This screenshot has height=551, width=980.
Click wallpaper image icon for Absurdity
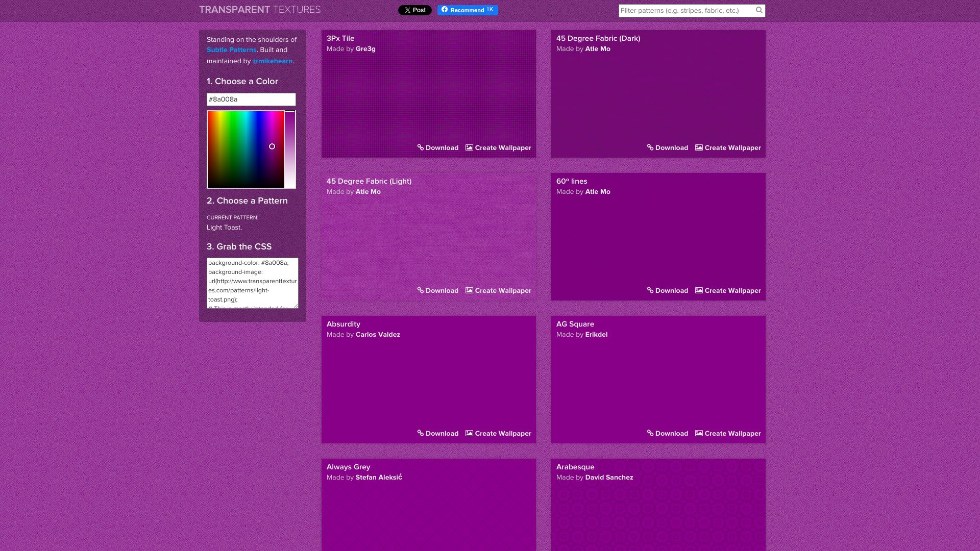[469, 433]
